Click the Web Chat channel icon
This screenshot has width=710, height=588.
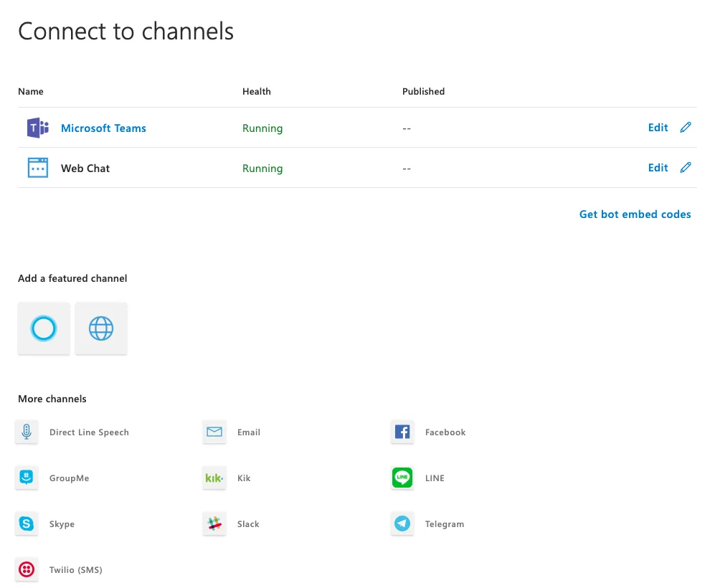pyautogui.click(x=38, y=168)
